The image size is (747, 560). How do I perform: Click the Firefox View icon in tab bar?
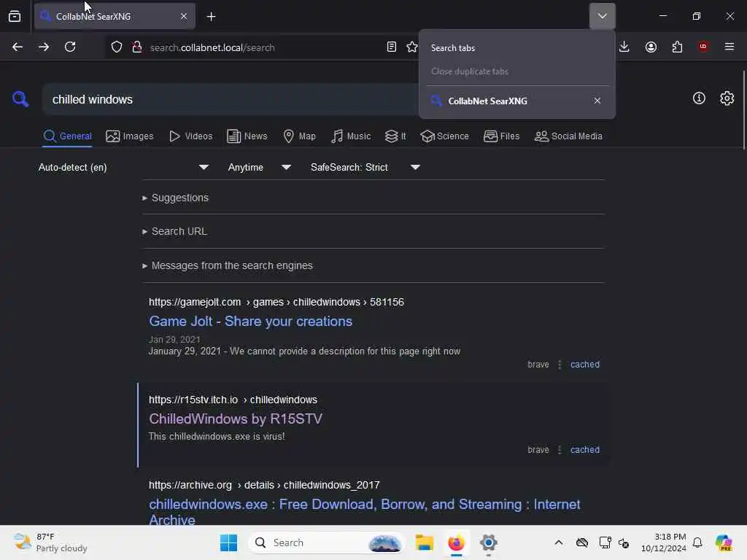[15, 16]
